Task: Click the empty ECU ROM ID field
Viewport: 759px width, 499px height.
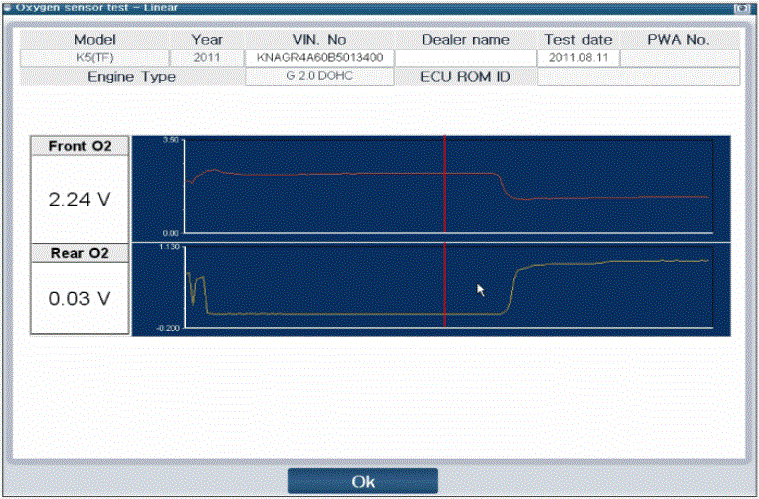Action: click(x=638, y=77)
